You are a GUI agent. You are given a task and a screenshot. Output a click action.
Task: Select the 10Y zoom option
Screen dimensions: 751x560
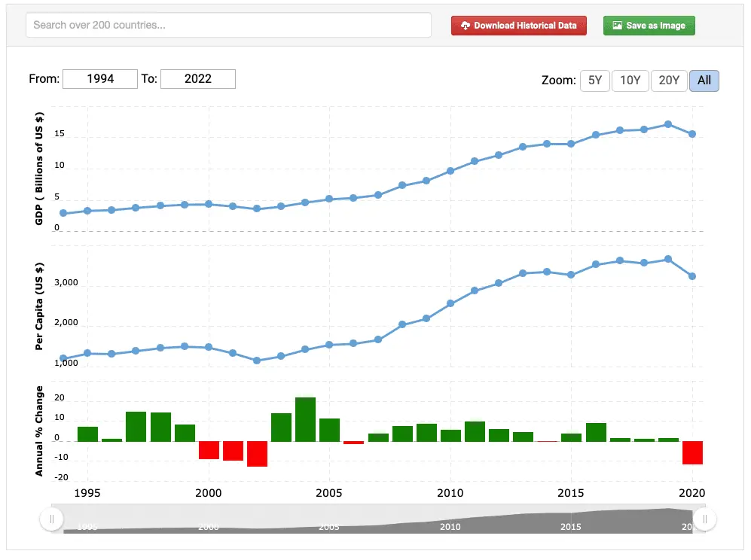630,81
